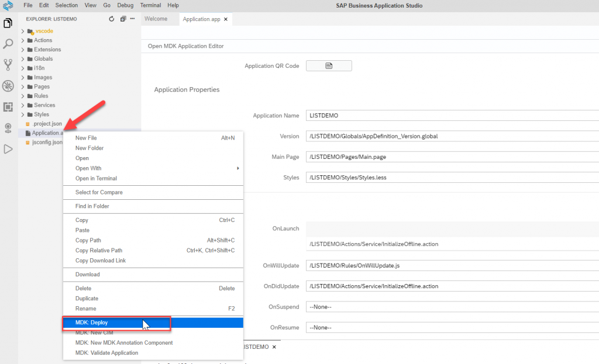Choose Rename in context menu
Image resolution: width=599 pixels, height=364 pixels.
tap(153, 308)
